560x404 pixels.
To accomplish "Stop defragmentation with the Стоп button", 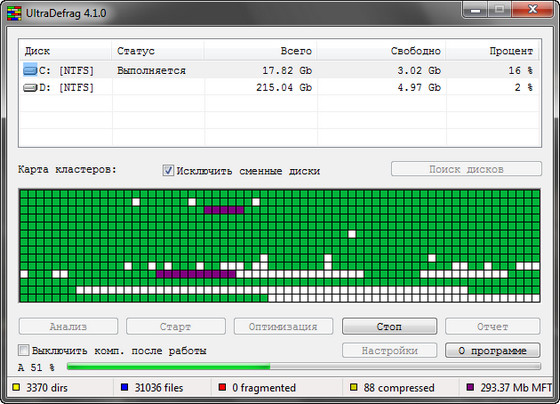I will [389, 326].
